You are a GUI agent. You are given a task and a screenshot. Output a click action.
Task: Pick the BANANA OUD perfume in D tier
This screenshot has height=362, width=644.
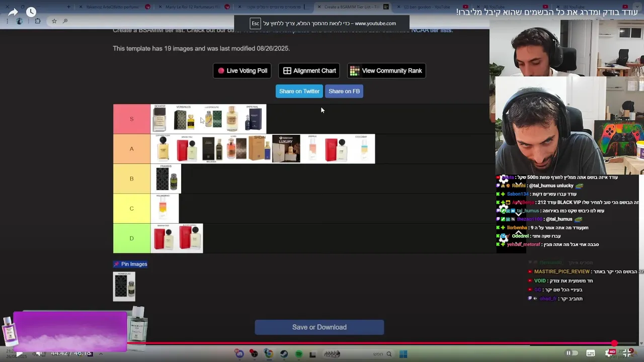tap(163, 238)
